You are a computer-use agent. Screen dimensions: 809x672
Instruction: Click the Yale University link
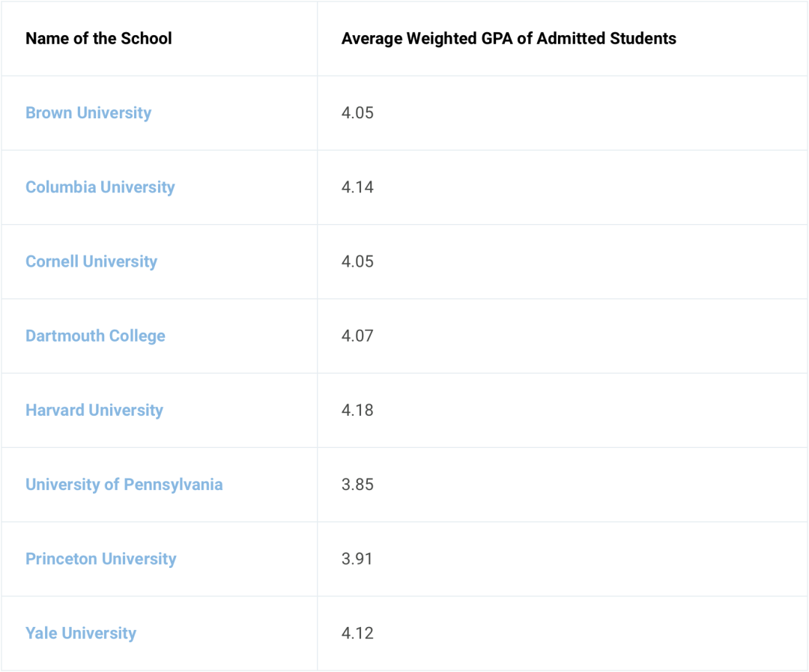pyautogui.click(x=81, y=633)
